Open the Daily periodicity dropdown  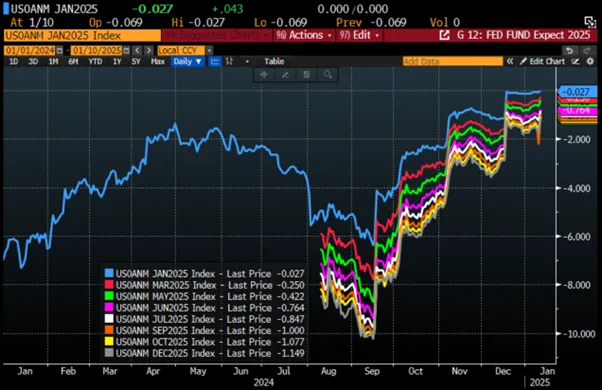click(187, 61)
